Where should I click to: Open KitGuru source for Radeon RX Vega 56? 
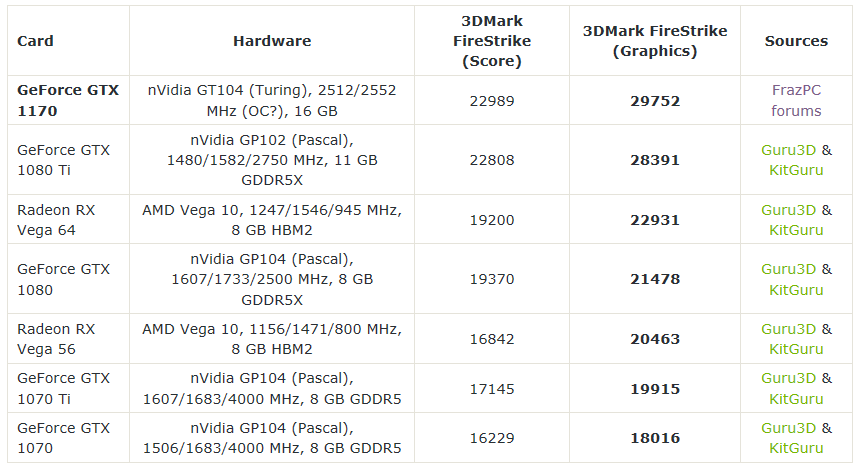[x=796, y=350]
